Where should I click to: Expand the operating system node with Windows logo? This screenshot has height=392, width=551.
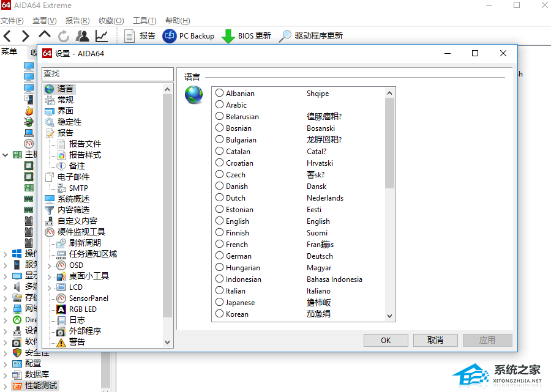(x=6, y=254)
